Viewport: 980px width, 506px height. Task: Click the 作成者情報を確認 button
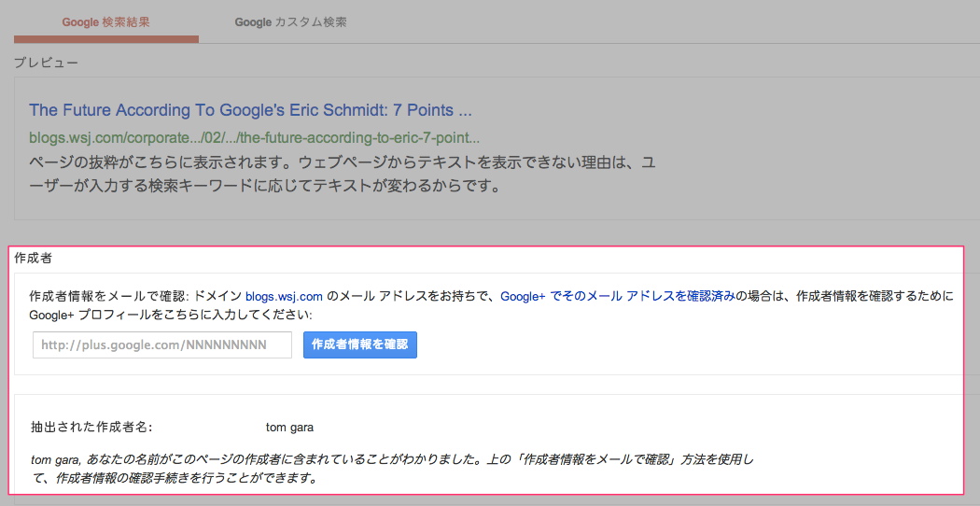pyautogui.click(x=360, y=344)
